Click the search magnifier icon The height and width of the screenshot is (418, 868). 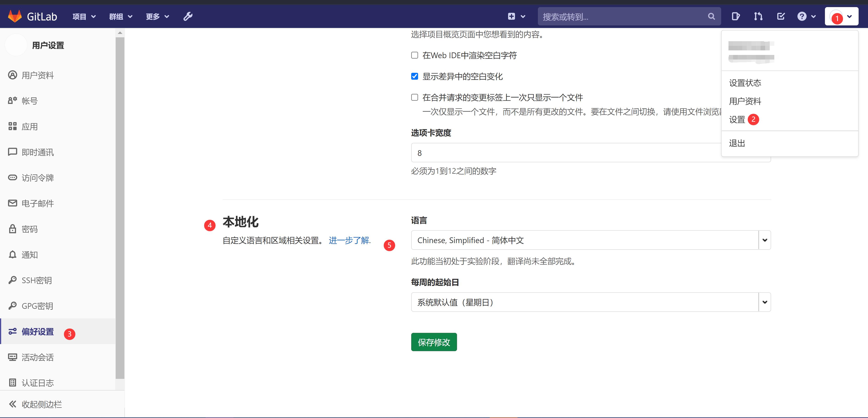click(711, 16)
